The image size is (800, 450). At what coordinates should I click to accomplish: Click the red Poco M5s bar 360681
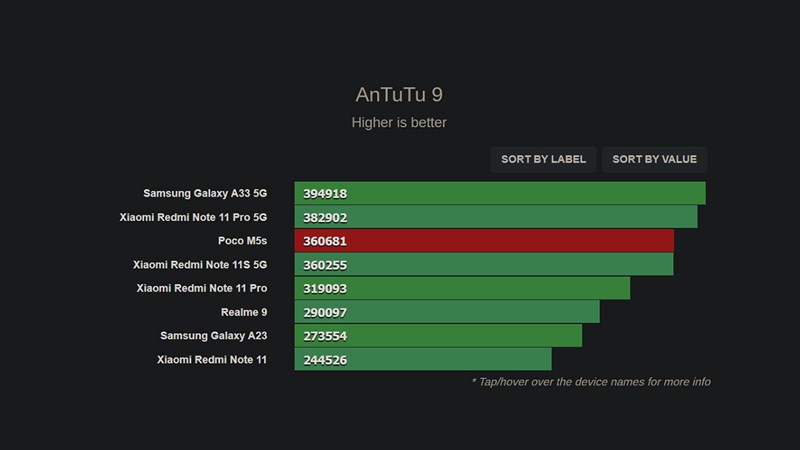pos(484,241)
